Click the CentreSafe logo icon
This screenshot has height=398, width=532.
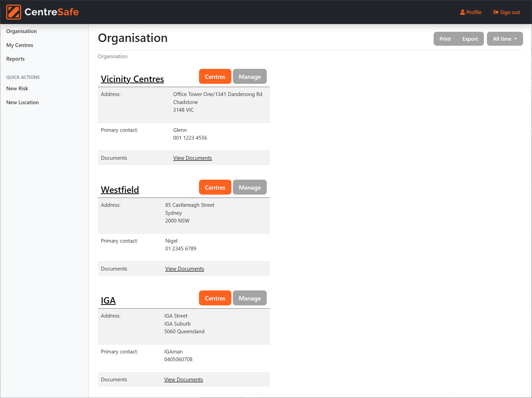[x=14, y=12]
